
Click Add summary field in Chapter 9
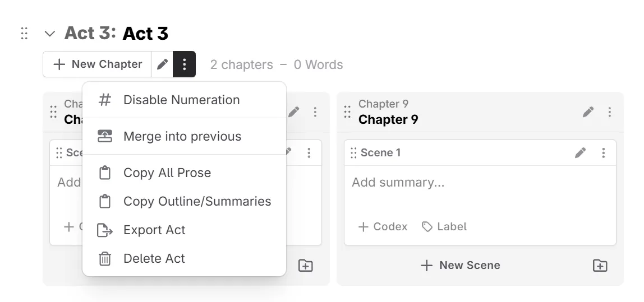tap(398, 182)
